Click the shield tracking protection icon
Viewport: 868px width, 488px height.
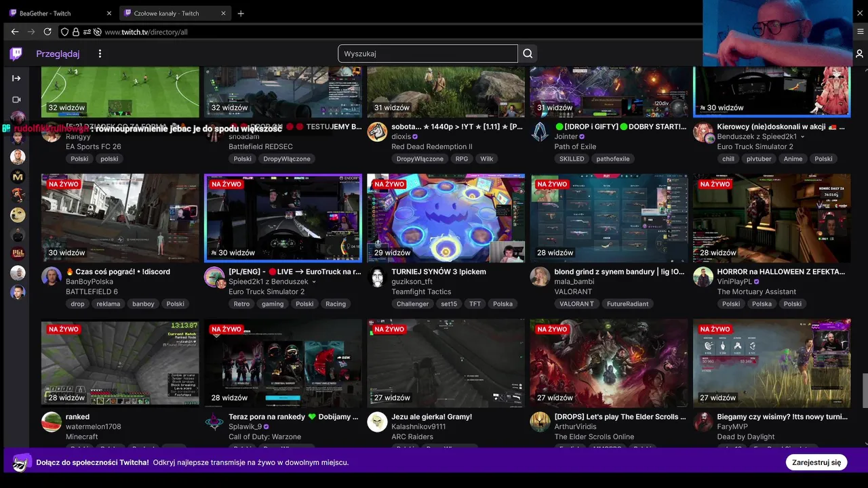[64, 32]
